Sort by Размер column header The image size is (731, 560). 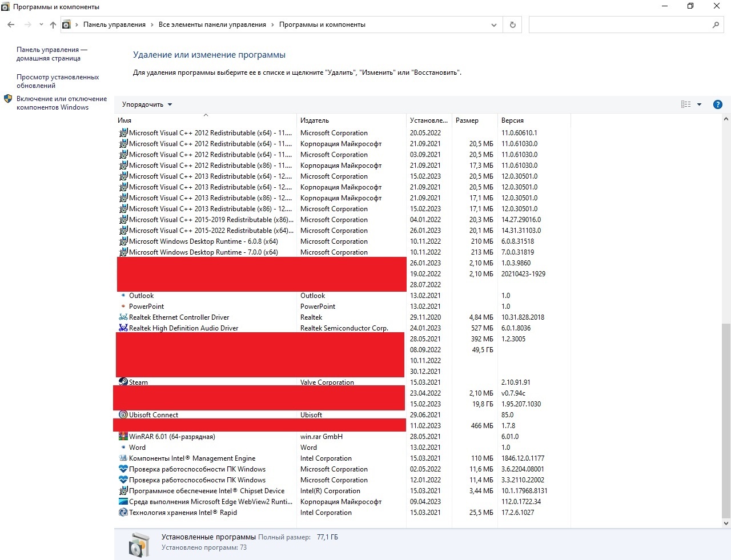click(x=475, y=120)
